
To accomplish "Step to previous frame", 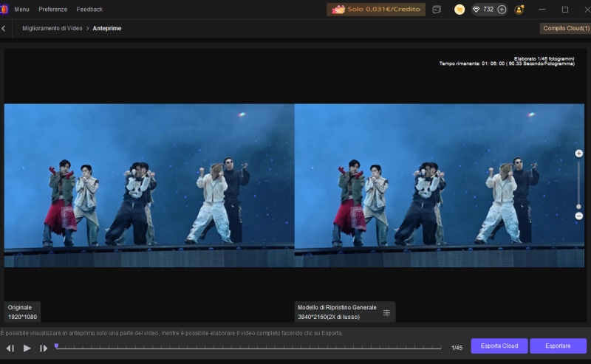I will [x=10, y=348].
